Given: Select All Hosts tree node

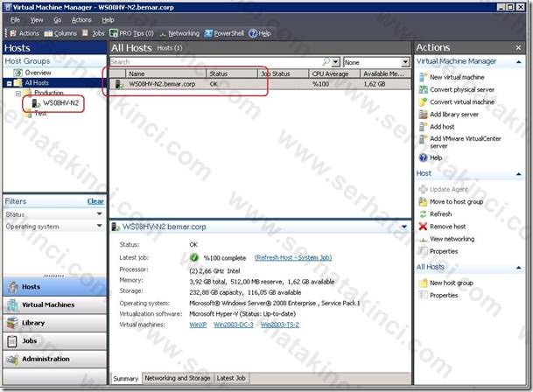Looking at the screenshot, I should coord(37,82).
